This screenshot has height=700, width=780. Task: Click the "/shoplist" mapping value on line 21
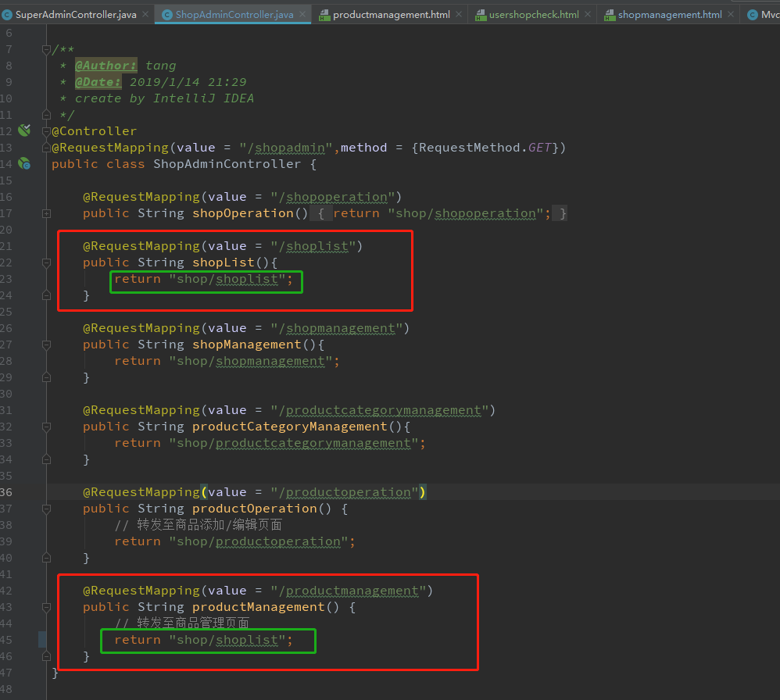click(313, 246)
